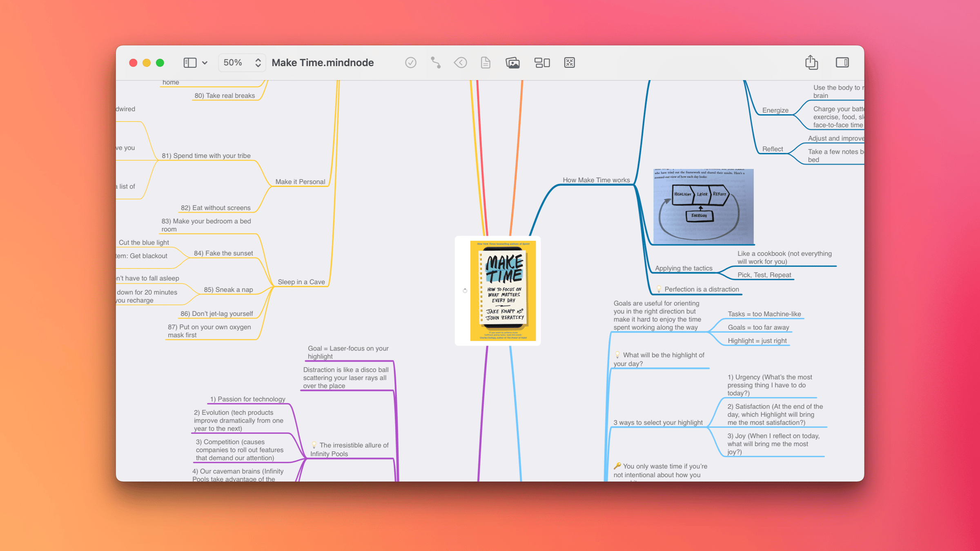The height and width of the screenshot is (551, 980).
Task: Toggle the outline sidebar icon
Action: 190,62
